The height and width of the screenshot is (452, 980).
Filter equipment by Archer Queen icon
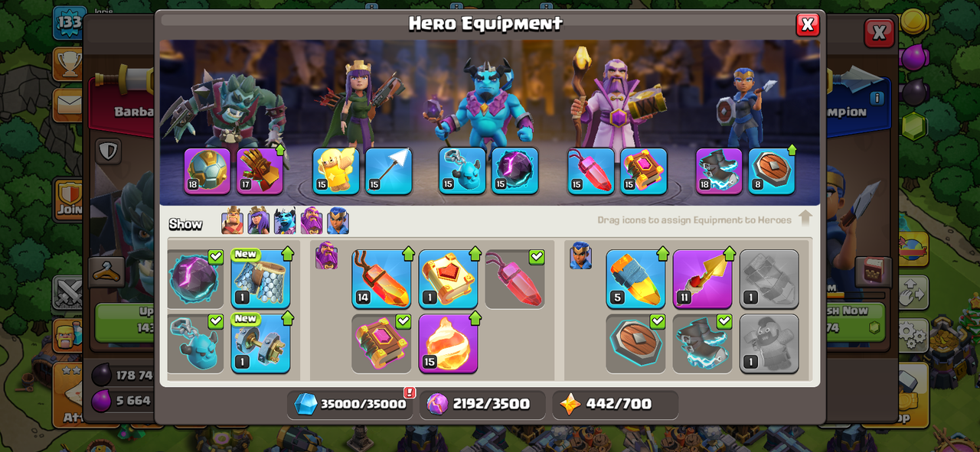coord(258,221)
